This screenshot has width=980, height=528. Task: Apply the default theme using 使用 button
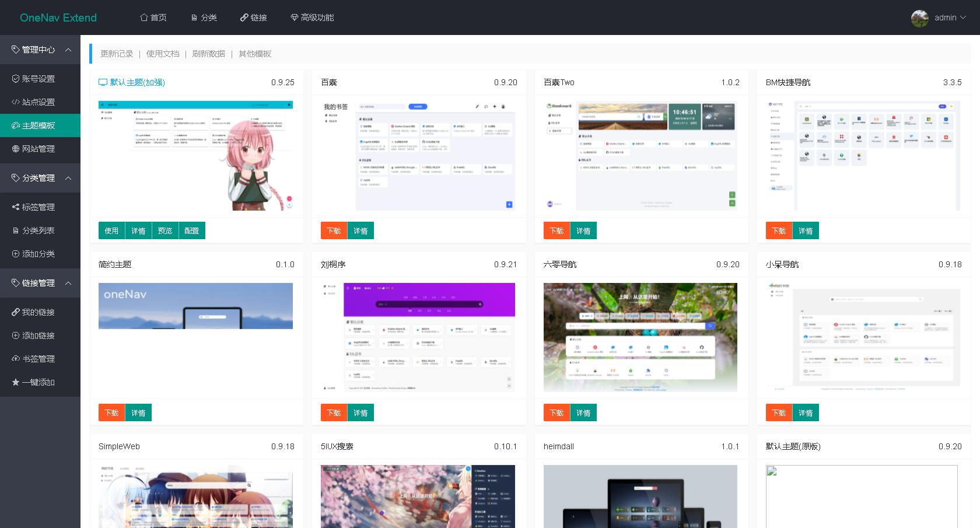coord(111,230)
